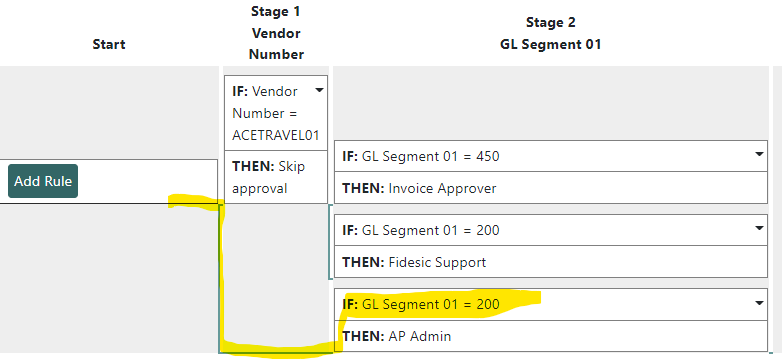782x360 pixels.
Task: Click the Start column header
Action: point(109,44)
